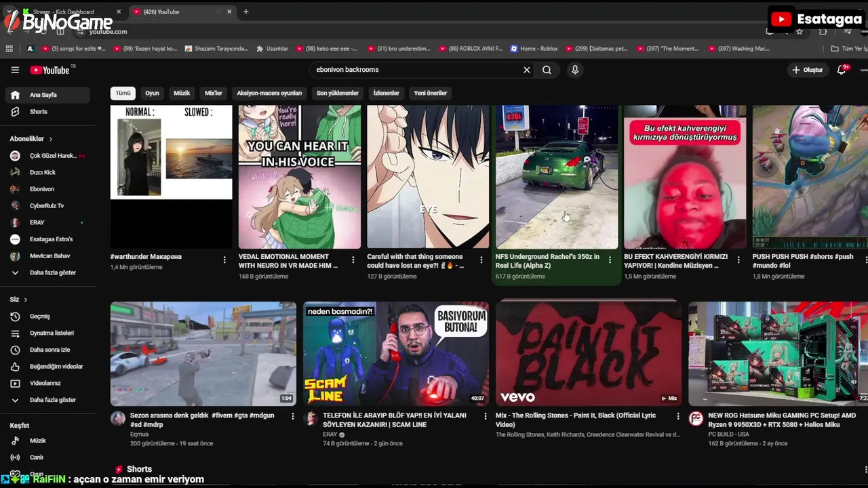Open the ERAY subscription in sidebar
The height and width of the screenshot is (488, 868).
(x=47, y=222)
